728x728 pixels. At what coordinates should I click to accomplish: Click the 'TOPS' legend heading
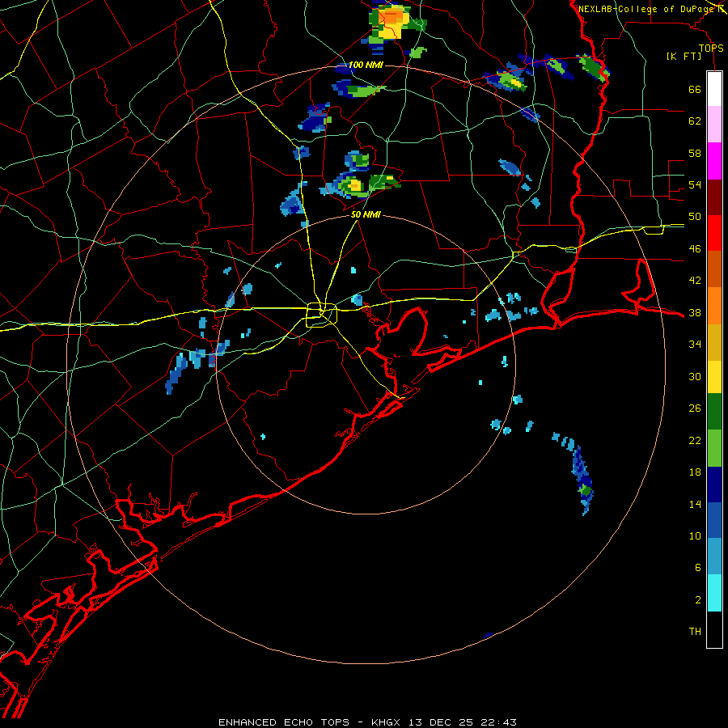coord(711,49)
